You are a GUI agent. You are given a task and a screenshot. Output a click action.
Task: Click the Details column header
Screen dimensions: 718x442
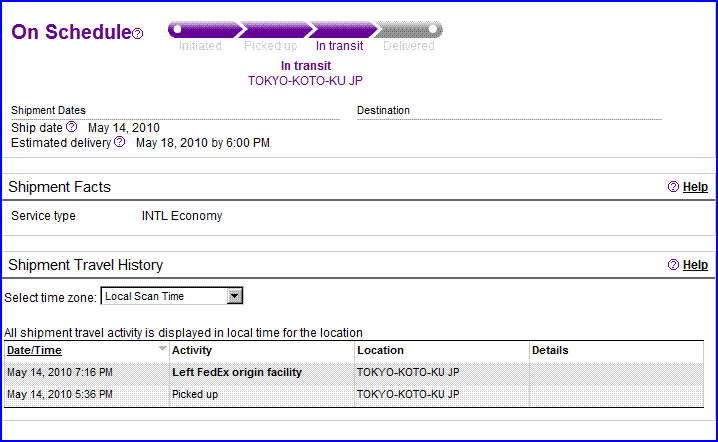point(550,350)
